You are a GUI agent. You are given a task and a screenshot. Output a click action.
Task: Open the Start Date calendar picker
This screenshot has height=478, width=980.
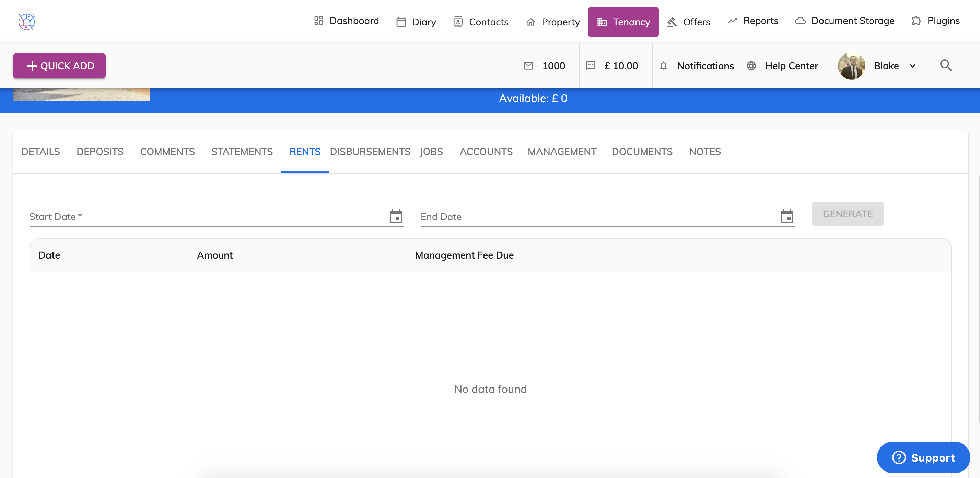(396, 216)
